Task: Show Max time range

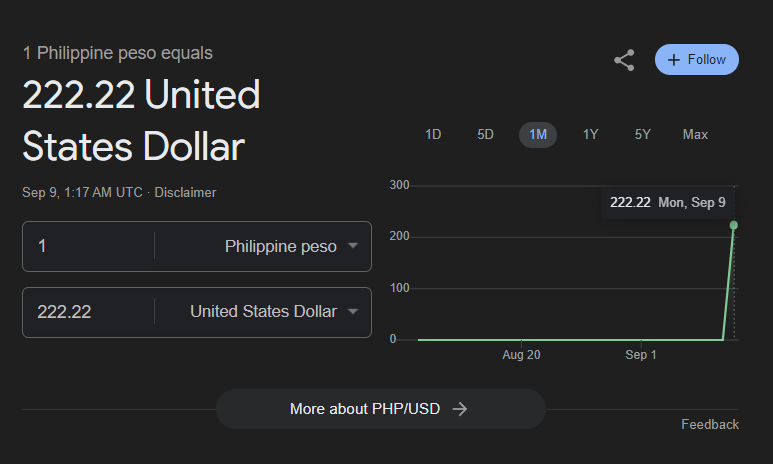Action: [695, 135]
